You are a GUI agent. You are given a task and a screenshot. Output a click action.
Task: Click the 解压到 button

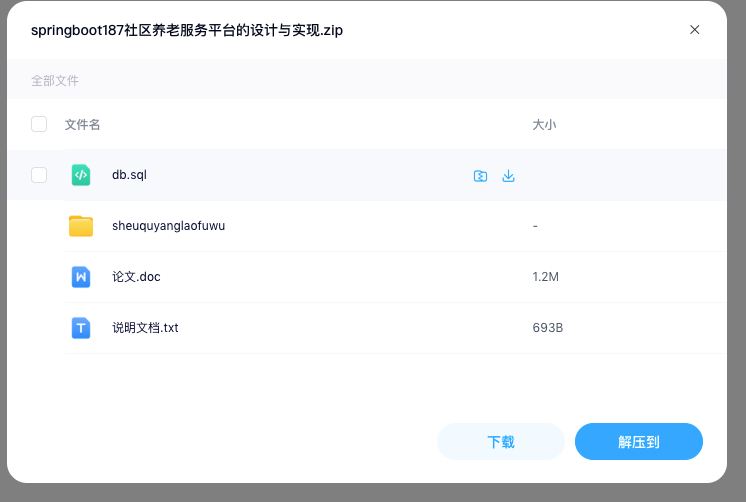click(639, 442)
